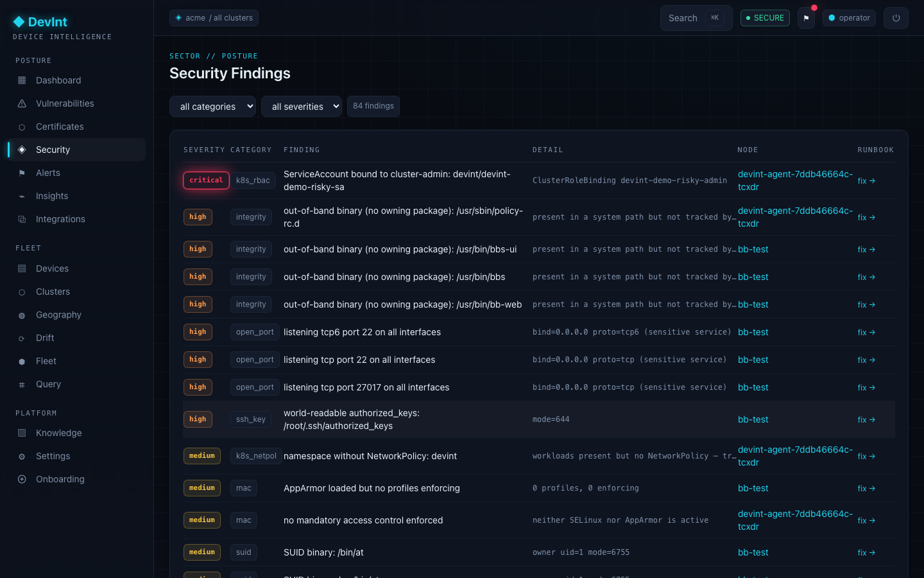Select the critical severity badge
The height and width of the screenshot is (578, 924).
coord(206,180)
